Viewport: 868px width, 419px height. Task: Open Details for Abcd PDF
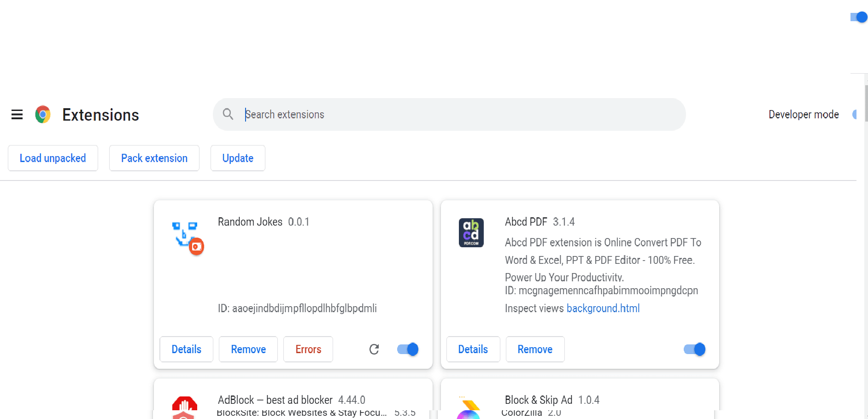click(x=473, y=349)
